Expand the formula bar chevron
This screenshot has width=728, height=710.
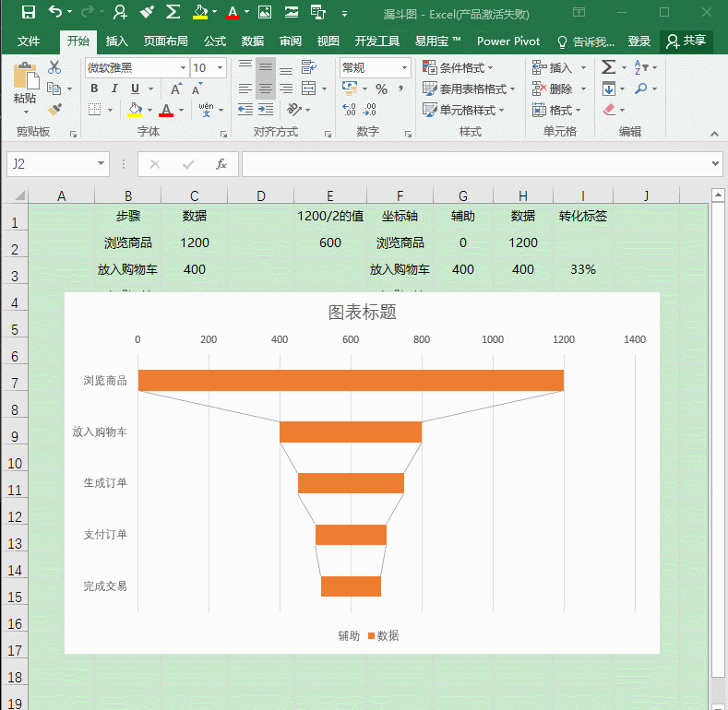(x=715, y=164)
